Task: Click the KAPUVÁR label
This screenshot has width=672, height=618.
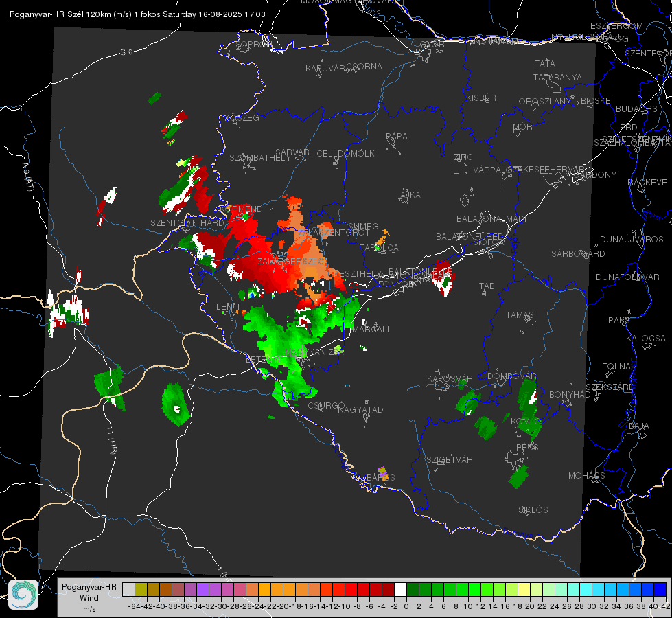Action: [326, 69]
